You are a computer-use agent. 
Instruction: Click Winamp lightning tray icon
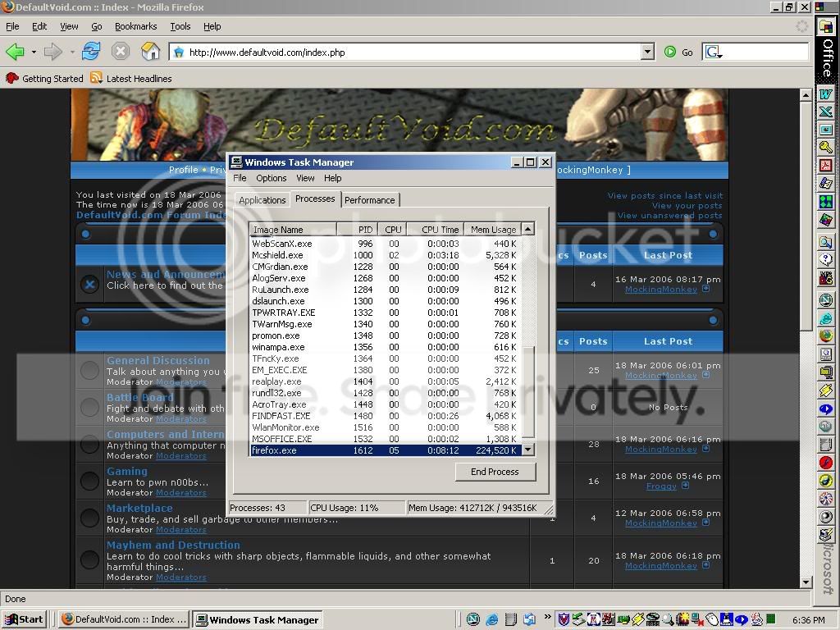click(638, 619)
